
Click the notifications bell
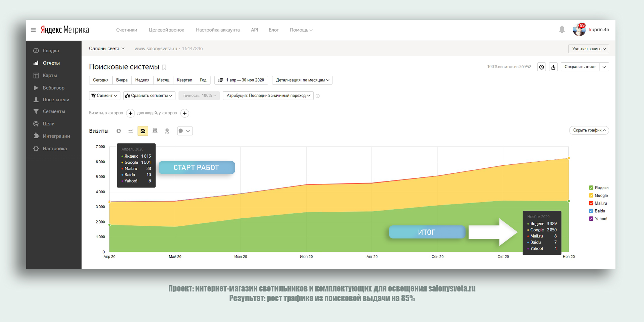click(x=562, y=30)
